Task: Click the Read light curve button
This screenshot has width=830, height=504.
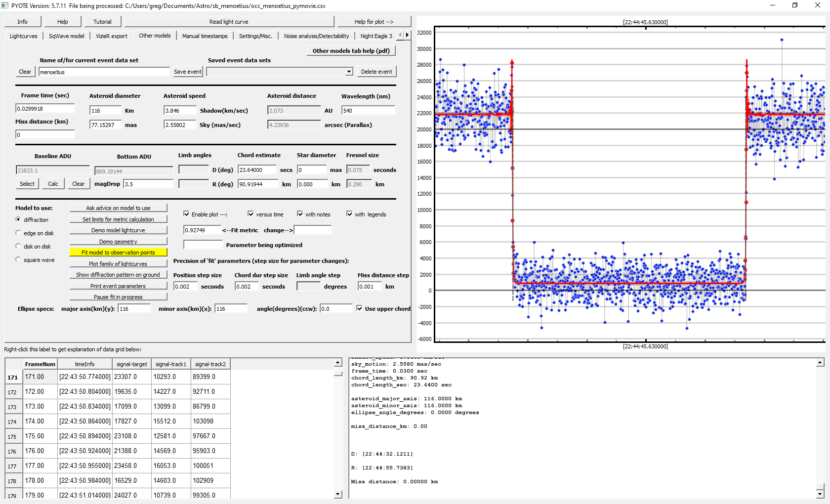Action: pyautogui.click(x=229, y=22)
